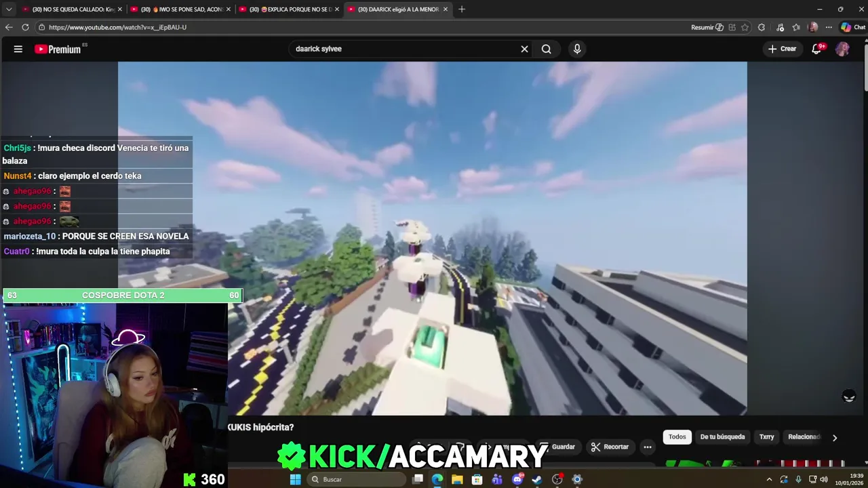Select the Todos filter chip
The height and width of the screenshot is (488, 868).
coord(677,437)
